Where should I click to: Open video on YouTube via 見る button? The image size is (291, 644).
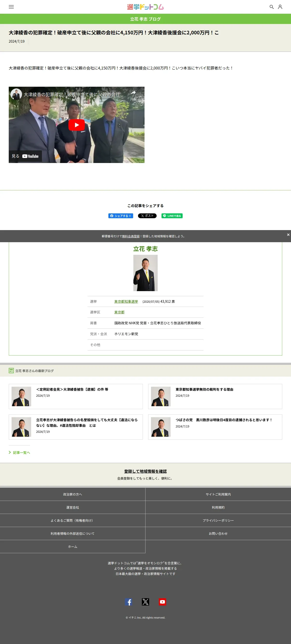click(25, 156)
